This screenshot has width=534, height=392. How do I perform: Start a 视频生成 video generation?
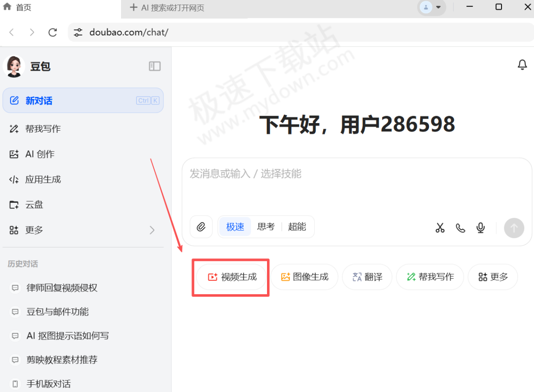231,276
